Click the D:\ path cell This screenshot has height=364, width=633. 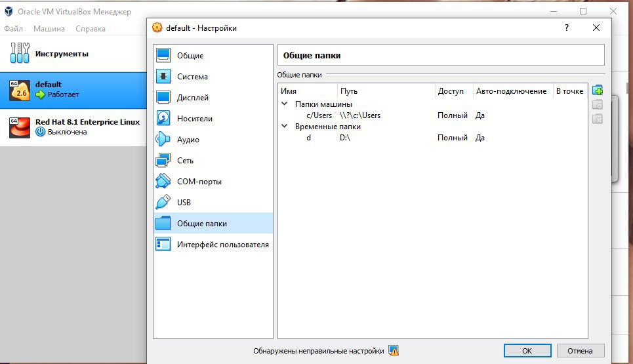click(x=345, y=138)
